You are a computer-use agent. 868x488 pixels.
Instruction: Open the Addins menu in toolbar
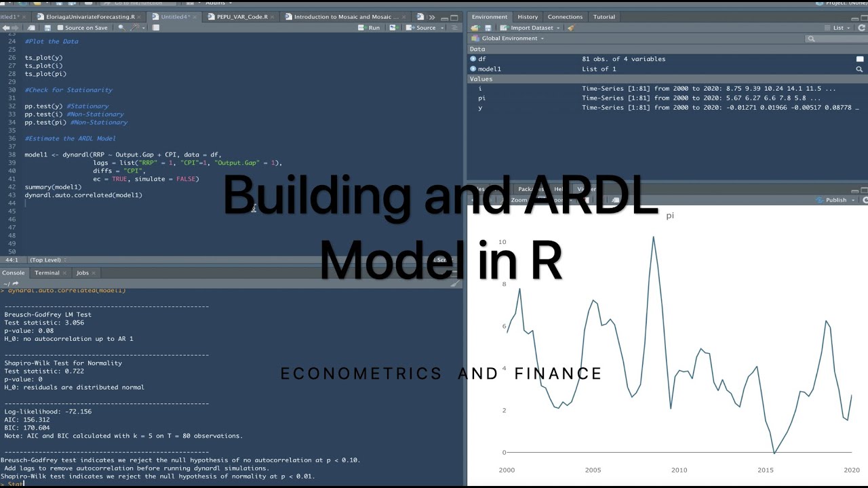pos(218,3)
